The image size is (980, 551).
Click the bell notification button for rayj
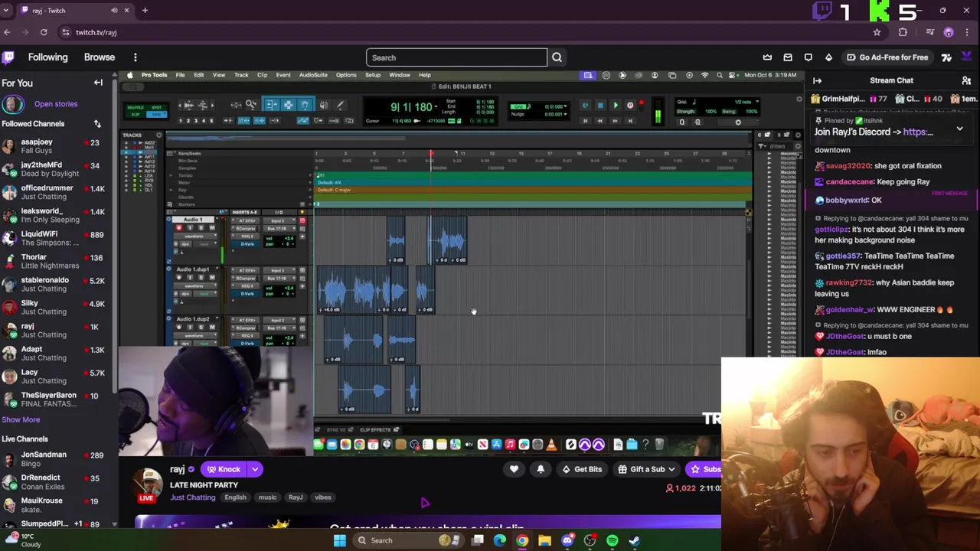point(541,469)
